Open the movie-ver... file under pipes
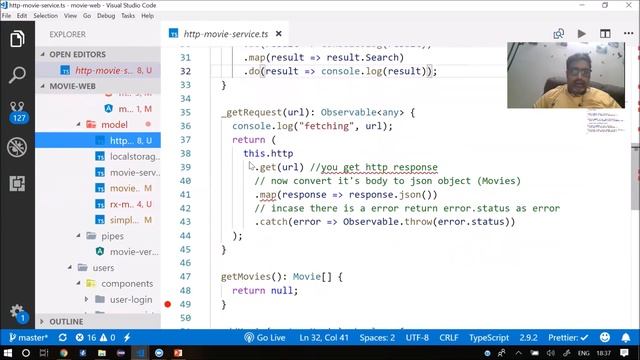This screenshot has height=360, width=640. (x=98, y=252)
